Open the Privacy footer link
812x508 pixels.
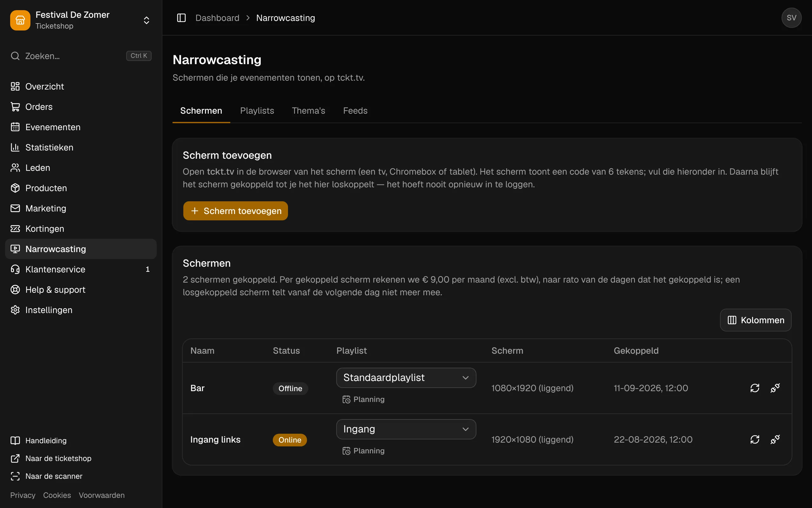(23, 495)
